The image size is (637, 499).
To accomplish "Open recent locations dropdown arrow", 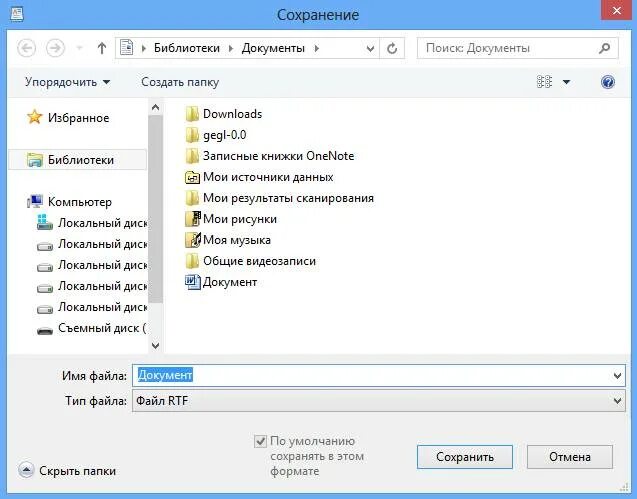I will (x=80, y=48).
